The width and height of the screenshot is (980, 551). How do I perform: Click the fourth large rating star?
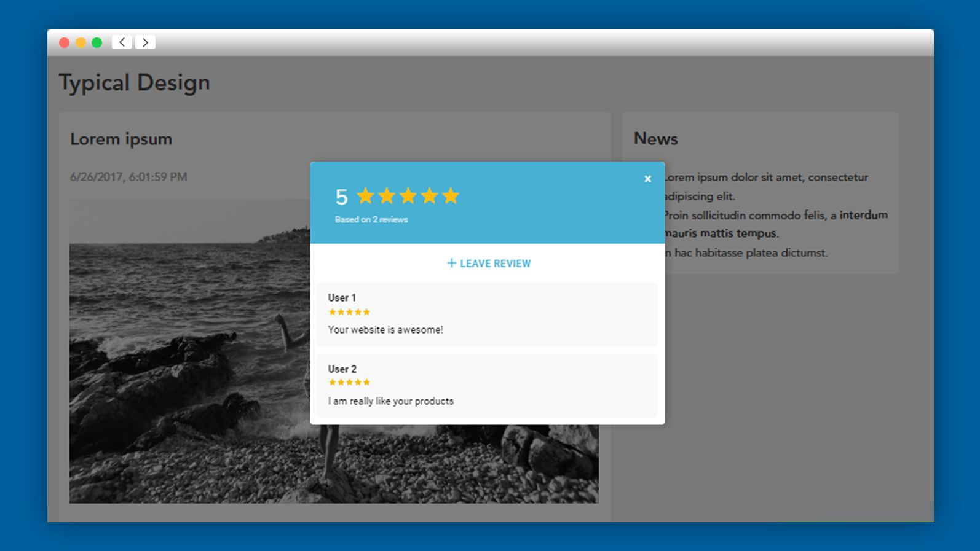coord(429,196)
